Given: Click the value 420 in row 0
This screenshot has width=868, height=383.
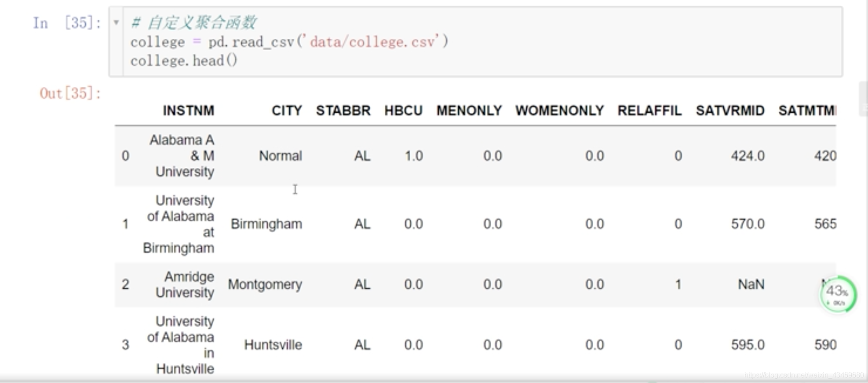Looking at the screenshot, I should pos(825,156).
